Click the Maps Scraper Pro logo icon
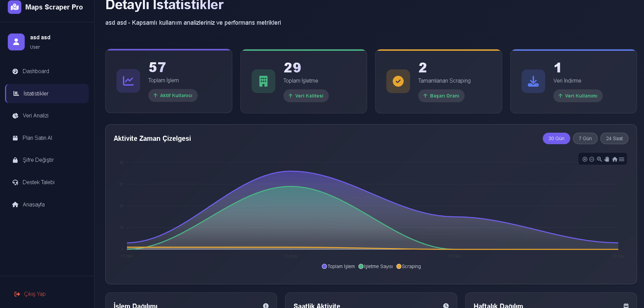Image resolution: width=644 pixels, height=308 pixels. [15, 7]
